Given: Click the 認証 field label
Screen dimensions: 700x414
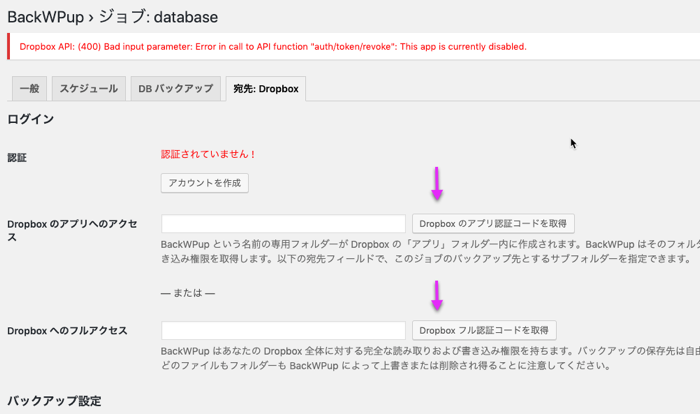Looking at the screenshot, I should 17,158.
